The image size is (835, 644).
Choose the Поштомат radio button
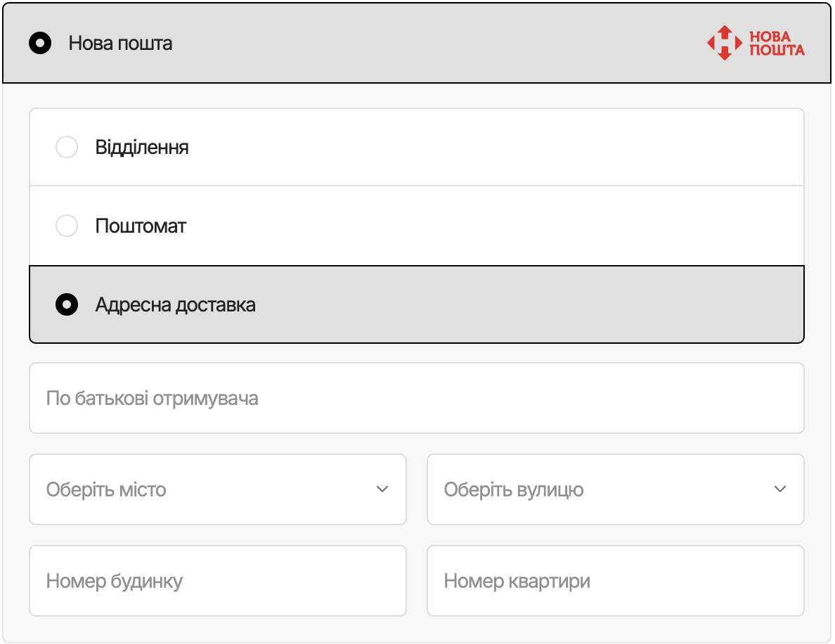click(67, 226)
